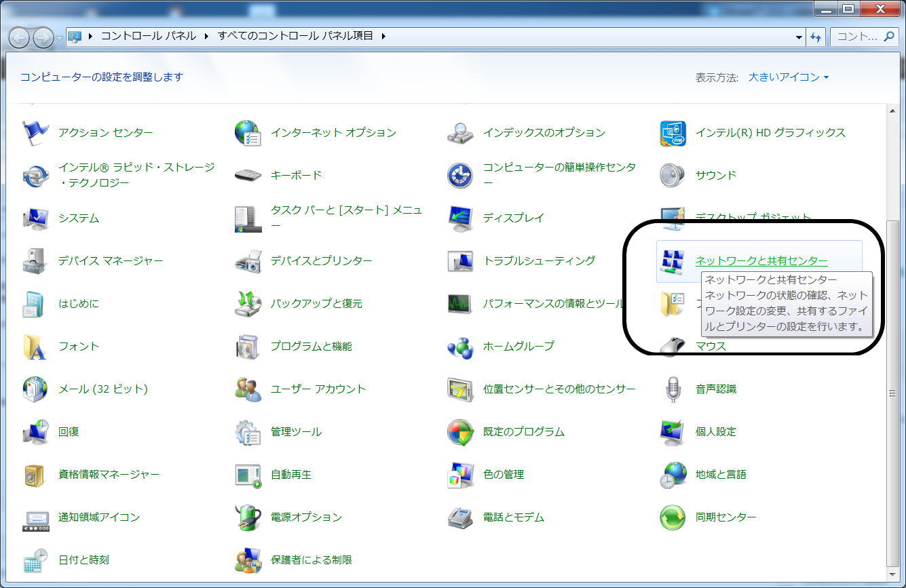Open the 表示方法 大きいアイコン dropdown
Image resolution: width=906 pixels, height=588 pixels.
click(x=788, y=77)
